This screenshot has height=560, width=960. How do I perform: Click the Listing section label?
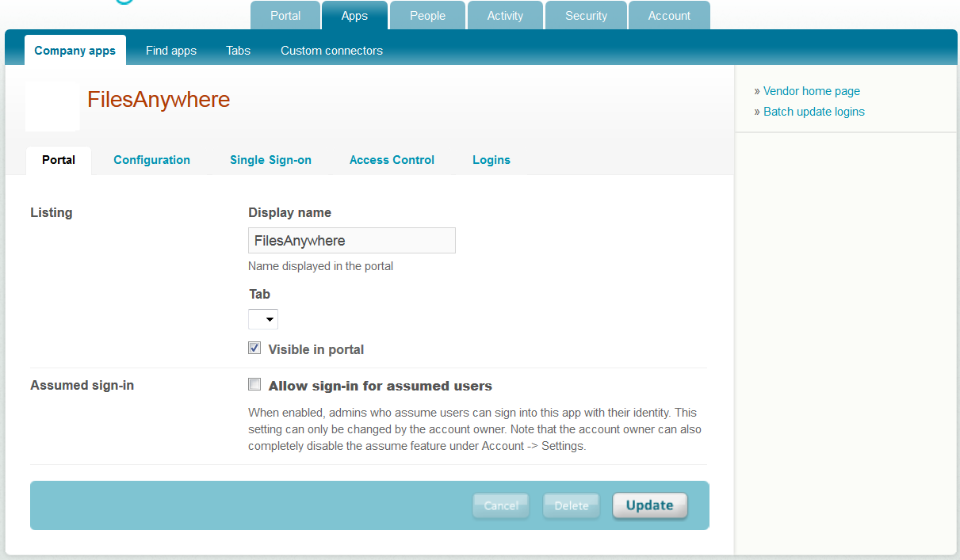tap(52, 212)
